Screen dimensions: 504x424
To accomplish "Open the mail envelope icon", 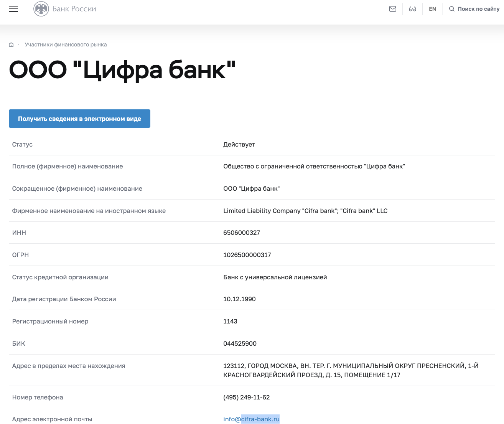I will [393, 9].
